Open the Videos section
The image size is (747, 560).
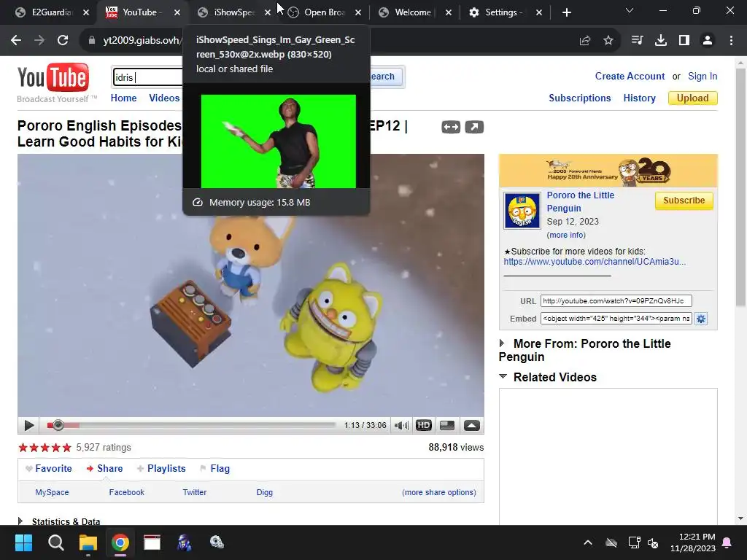[x=164, y=98]
